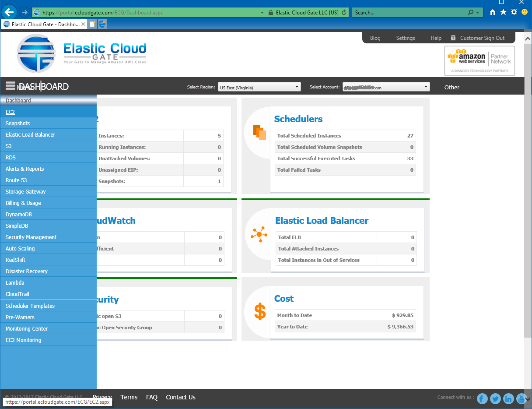This screenshot has width=532, height=409.
Task: Open the Select Account dropdown
Action: coord(386,87)
